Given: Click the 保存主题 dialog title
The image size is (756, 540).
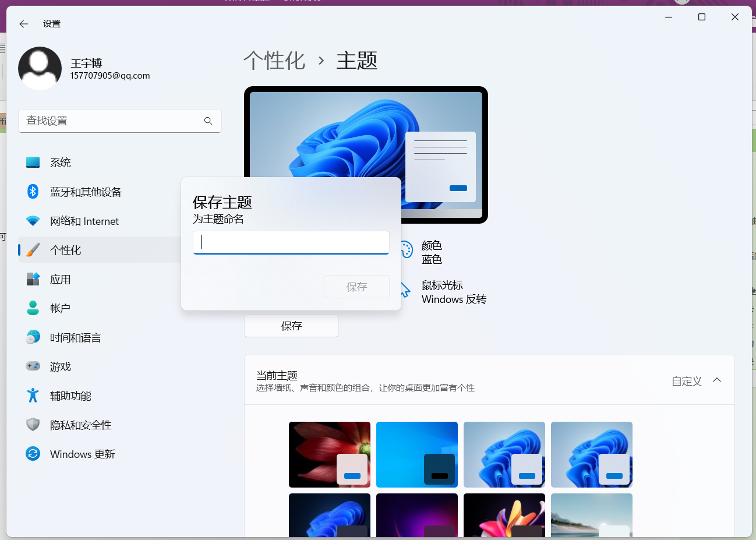Looking at the screenshot, I should pos(222,202).
